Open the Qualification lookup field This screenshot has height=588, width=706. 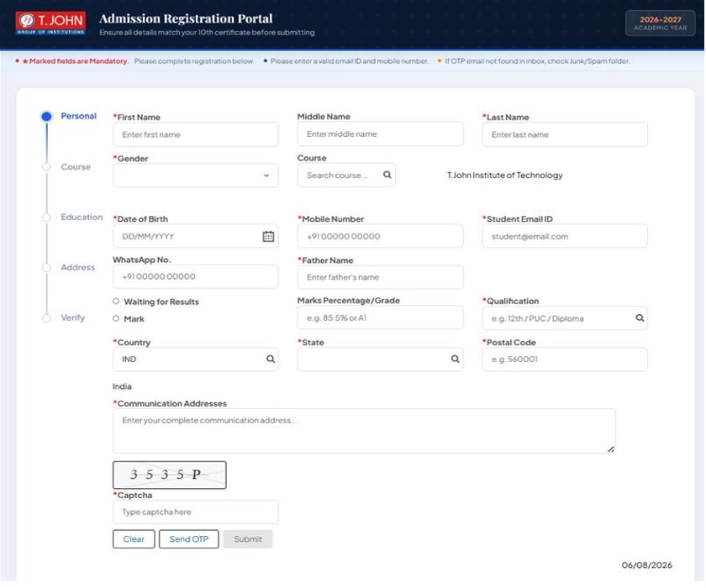(565, 318)
